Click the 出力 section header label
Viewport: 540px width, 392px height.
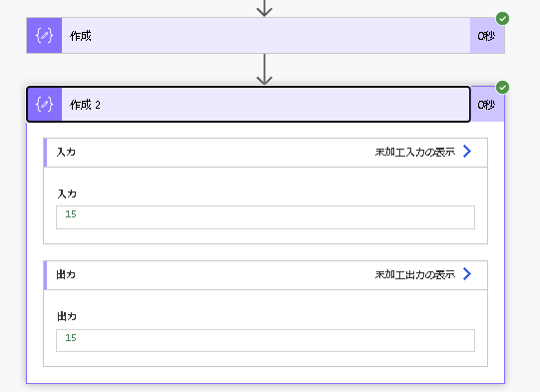[66, 274]
